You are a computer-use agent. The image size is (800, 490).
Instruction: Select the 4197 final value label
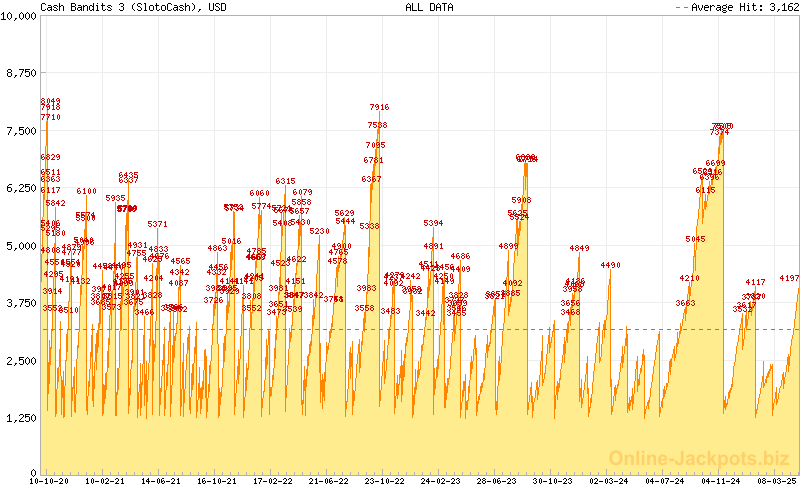click(788, 278)
